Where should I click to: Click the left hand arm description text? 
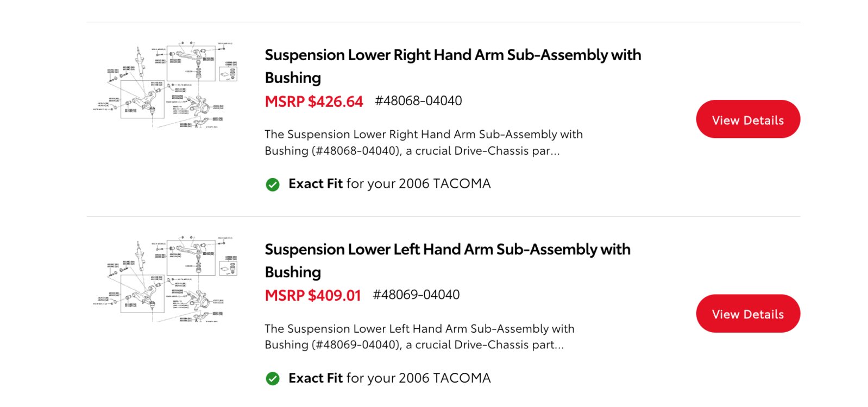click(x=419, y=337)
